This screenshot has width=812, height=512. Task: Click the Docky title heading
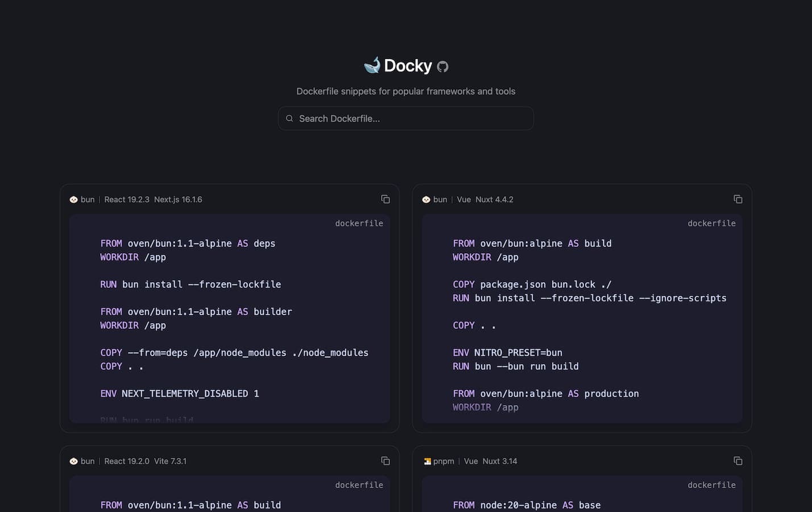click(408, 65)
